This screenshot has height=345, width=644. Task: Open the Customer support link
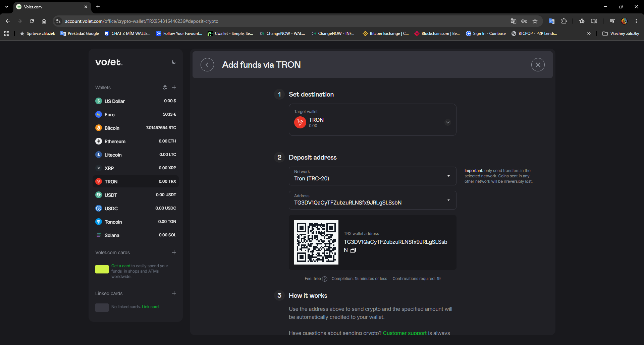tap(405, 333)
